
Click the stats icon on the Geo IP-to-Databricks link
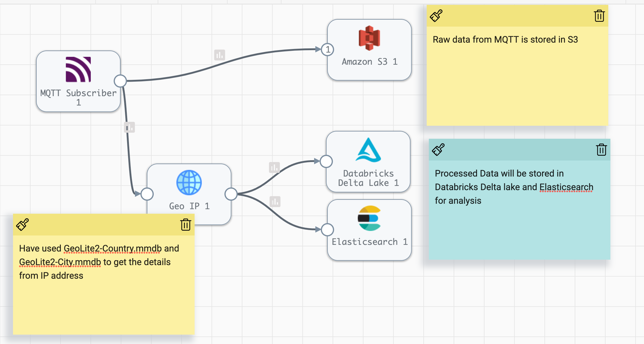coord(274,167)
